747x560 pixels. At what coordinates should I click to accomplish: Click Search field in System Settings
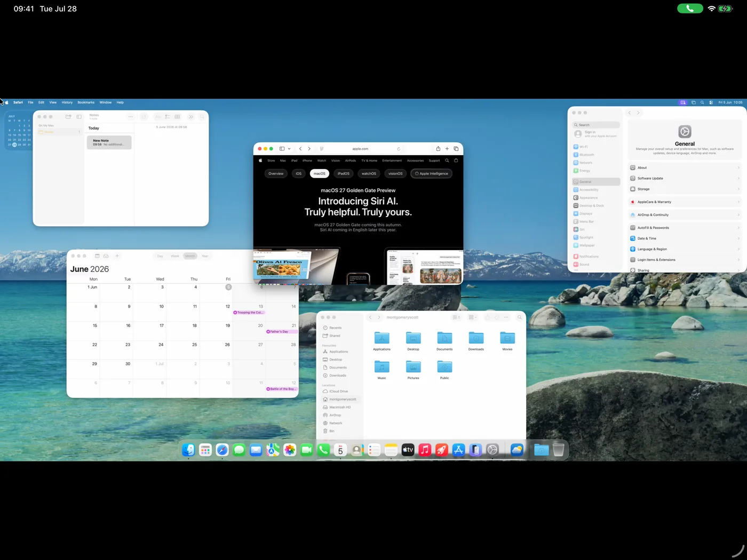596,125
